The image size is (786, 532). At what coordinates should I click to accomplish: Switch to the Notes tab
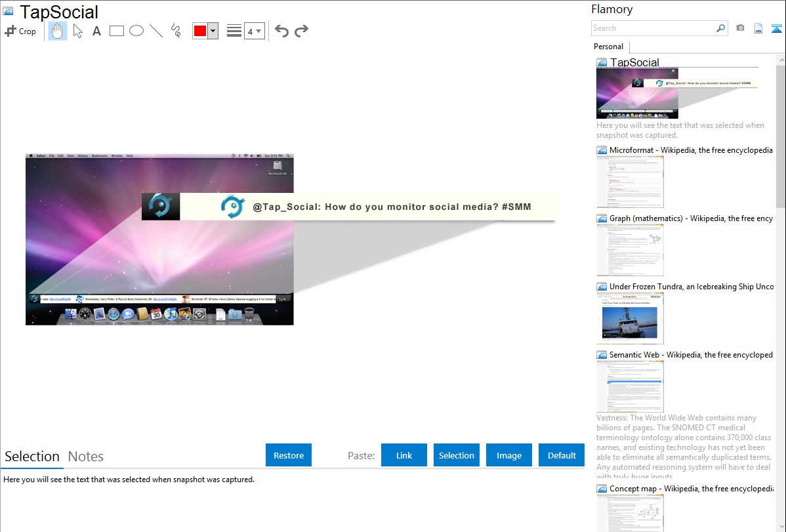tap(85, 457)
